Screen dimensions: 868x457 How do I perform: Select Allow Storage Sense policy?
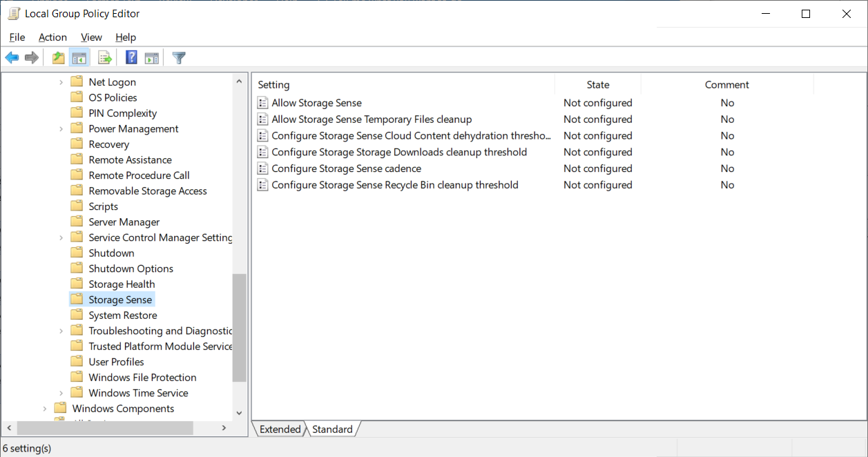[x=317, y=103]
